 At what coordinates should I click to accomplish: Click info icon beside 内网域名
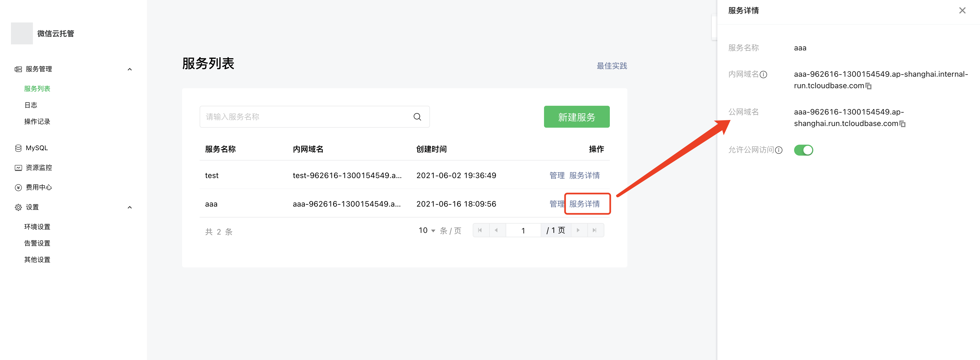click(x=763, y=75)
